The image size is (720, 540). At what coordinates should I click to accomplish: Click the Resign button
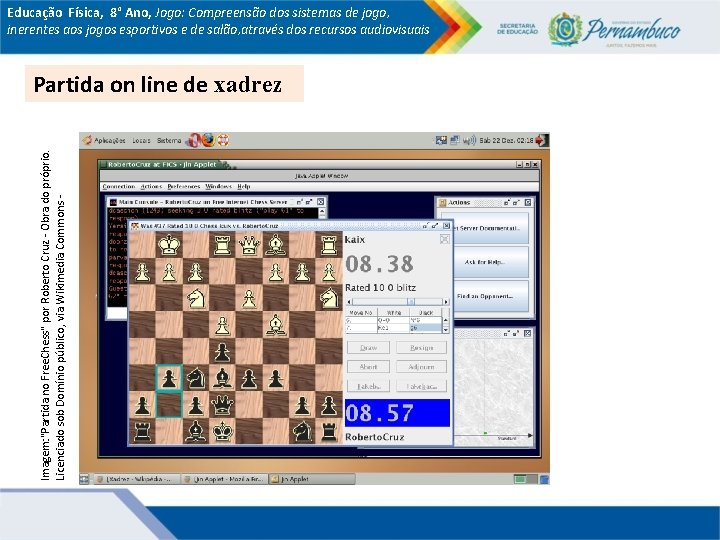coord(422,348)
